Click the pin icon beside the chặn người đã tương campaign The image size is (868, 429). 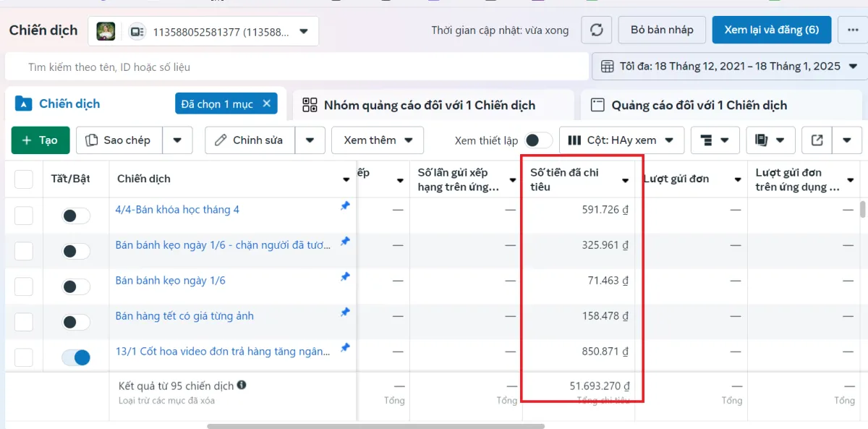(x=345, y=242)
